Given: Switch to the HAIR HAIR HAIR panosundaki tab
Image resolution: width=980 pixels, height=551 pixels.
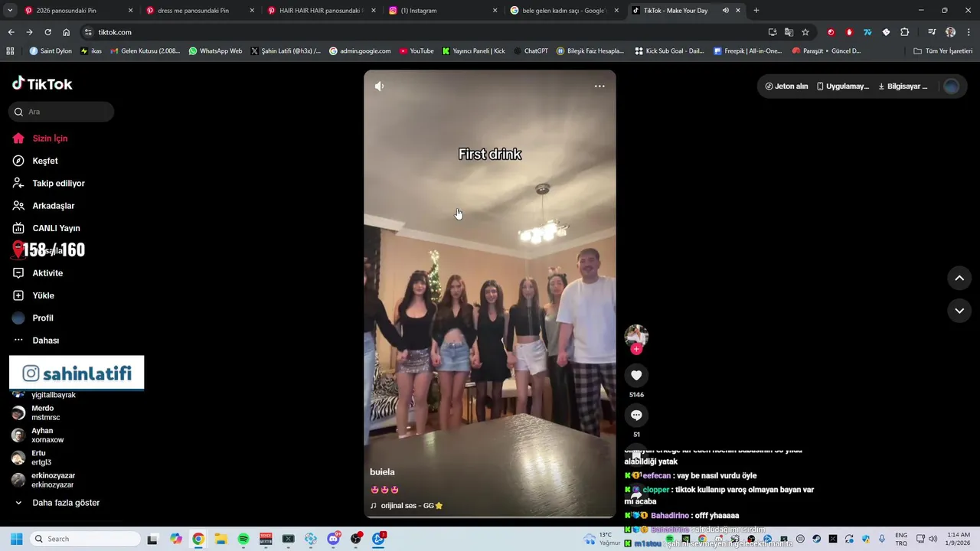Looking at the screenshot, I should point(321,11).
